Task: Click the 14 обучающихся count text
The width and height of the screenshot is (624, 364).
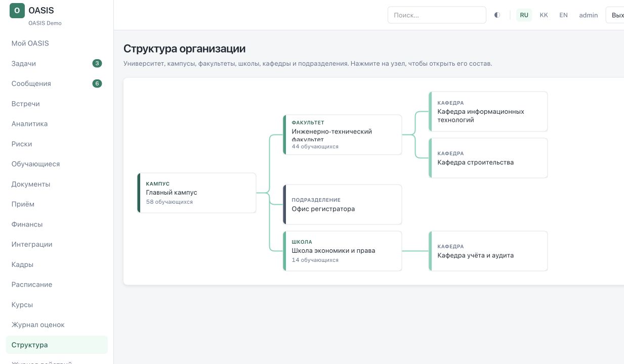Action: point(315,260)
